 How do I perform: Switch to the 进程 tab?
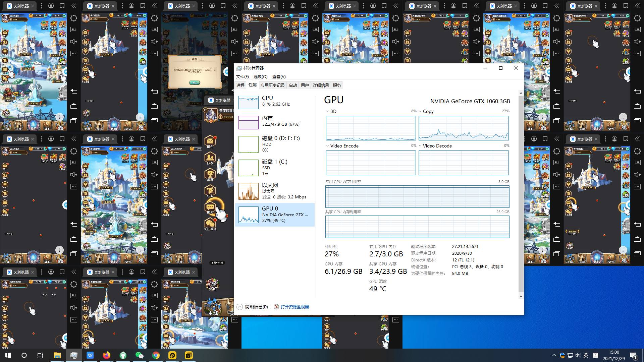tap(240, 85)
